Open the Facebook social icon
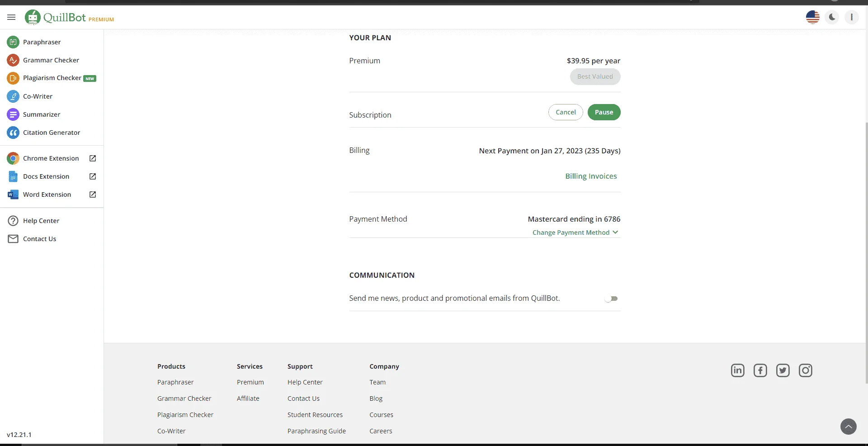The width and height of the screenshot is (868, 446). (760, 370)
